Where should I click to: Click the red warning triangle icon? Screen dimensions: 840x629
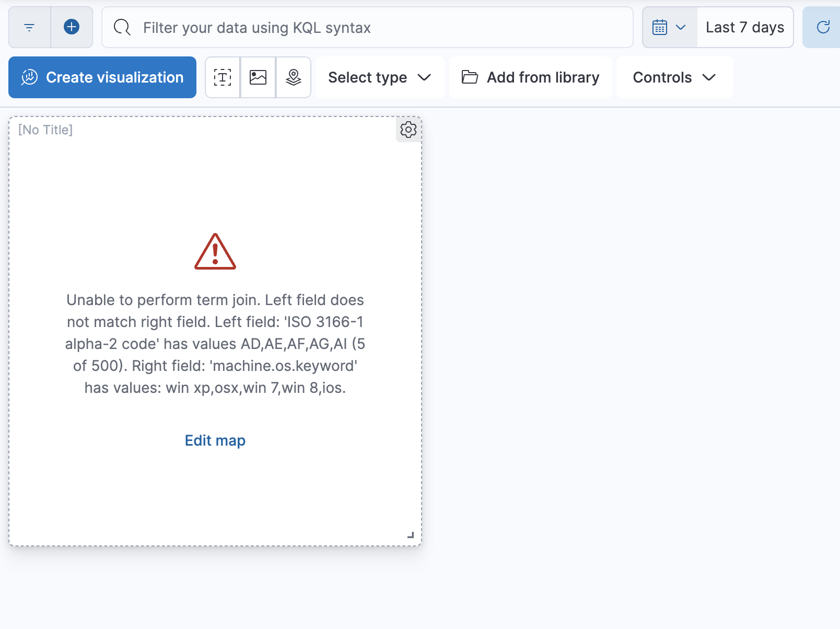pyautogui.click(x=214, y=252)
